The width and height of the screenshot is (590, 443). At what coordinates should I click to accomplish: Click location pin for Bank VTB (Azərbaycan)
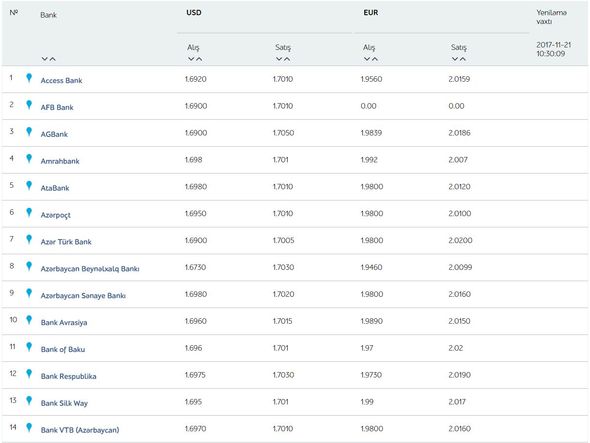tap(29, 428)
